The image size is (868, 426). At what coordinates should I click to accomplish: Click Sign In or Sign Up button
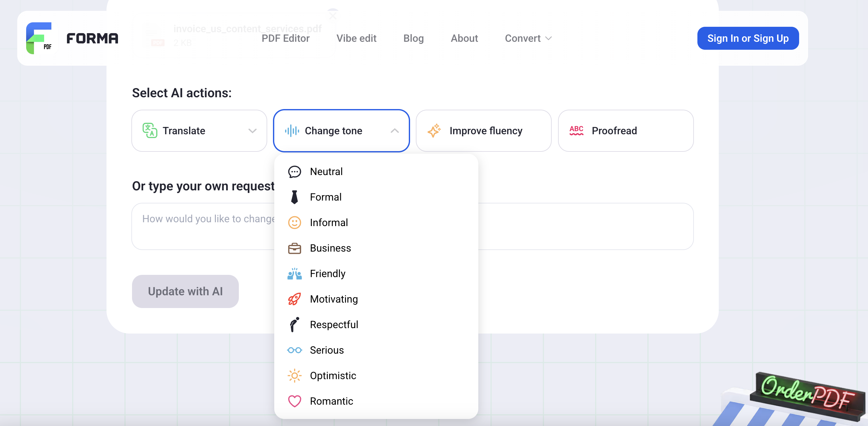748,38
